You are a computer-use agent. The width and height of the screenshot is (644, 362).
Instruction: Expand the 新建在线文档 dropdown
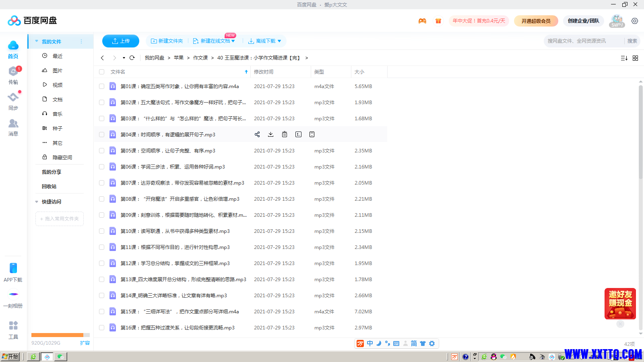click(233, 41)
